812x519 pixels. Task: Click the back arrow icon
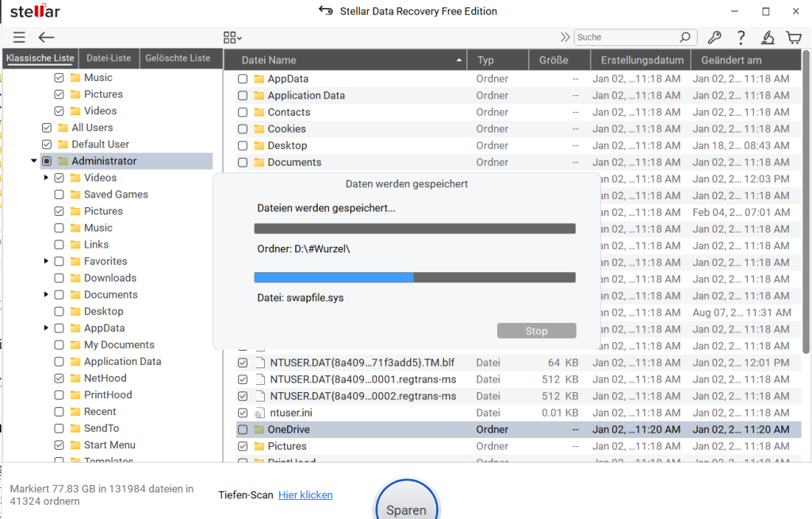(x=46, y=37)
